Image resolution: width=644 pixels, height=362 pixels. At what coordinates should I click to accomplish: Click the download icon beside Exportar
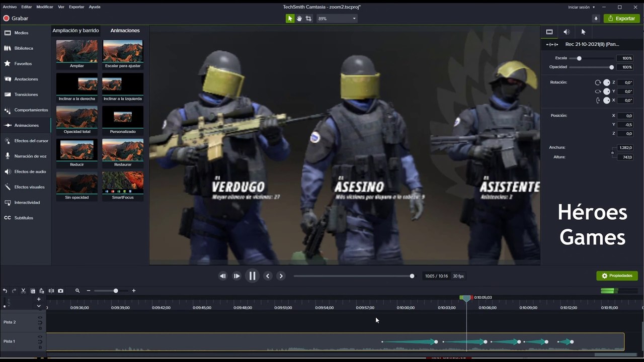point(596,19)
